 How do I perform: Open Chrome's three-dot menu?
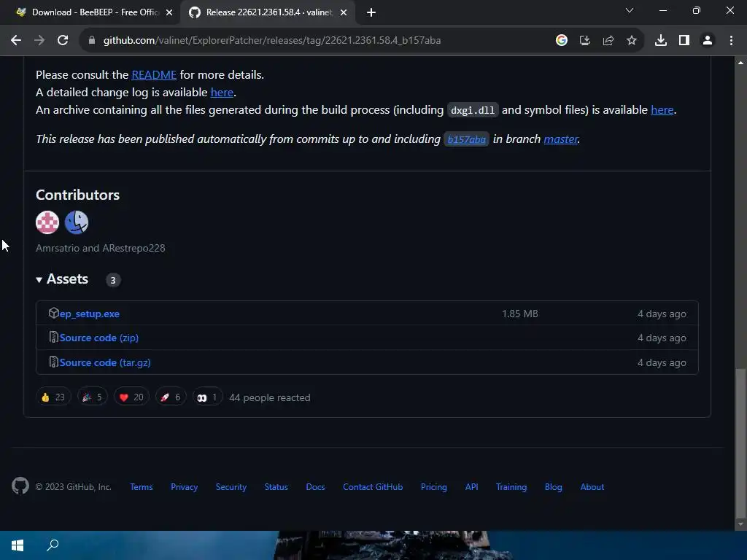pos(731,41)
